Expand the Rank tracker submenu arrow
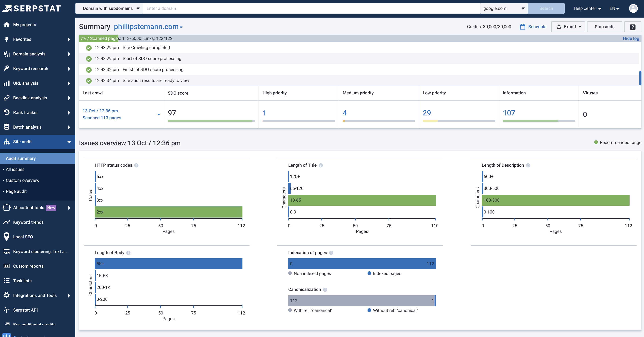644x337 pixels. (x=69, y=113)
